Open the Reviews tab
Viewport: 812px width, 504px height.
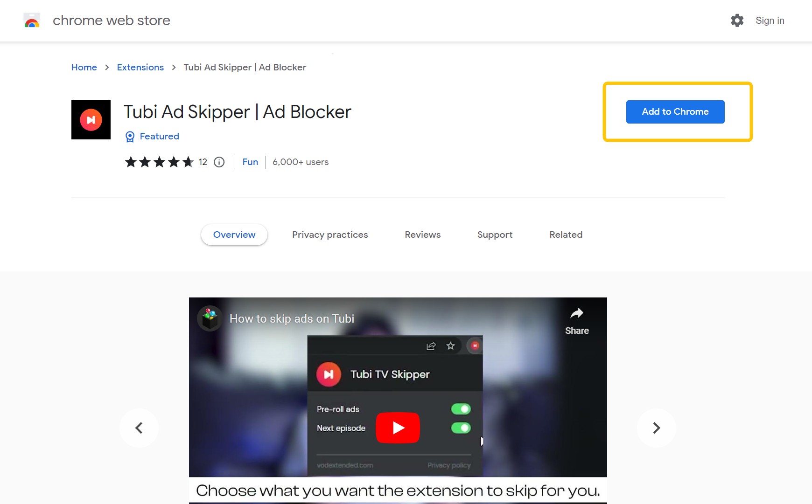423,235
